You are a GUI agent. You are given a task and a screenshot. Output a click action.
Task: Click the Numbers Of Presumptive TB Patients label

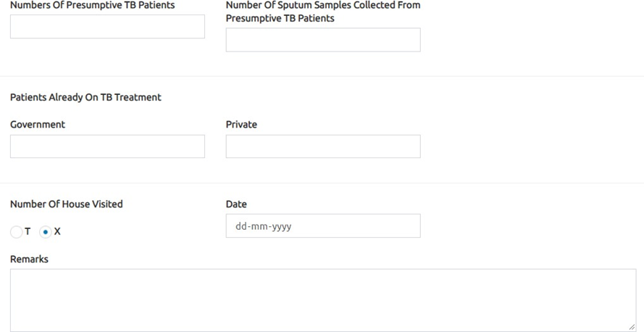pyautogui.click(x=93, y=5)
